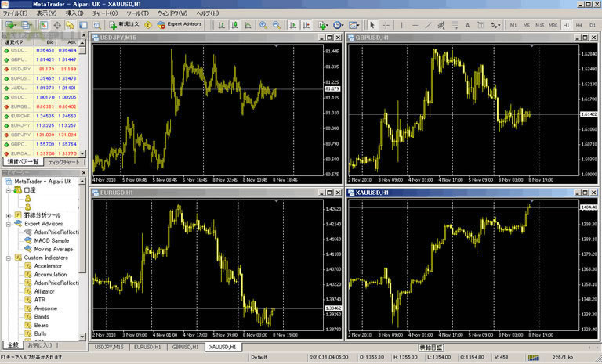Image resolution: width=602 pixels, height=364 pixels.
Task: Click the 新規注文 new order button
Action: click(124, 25)
